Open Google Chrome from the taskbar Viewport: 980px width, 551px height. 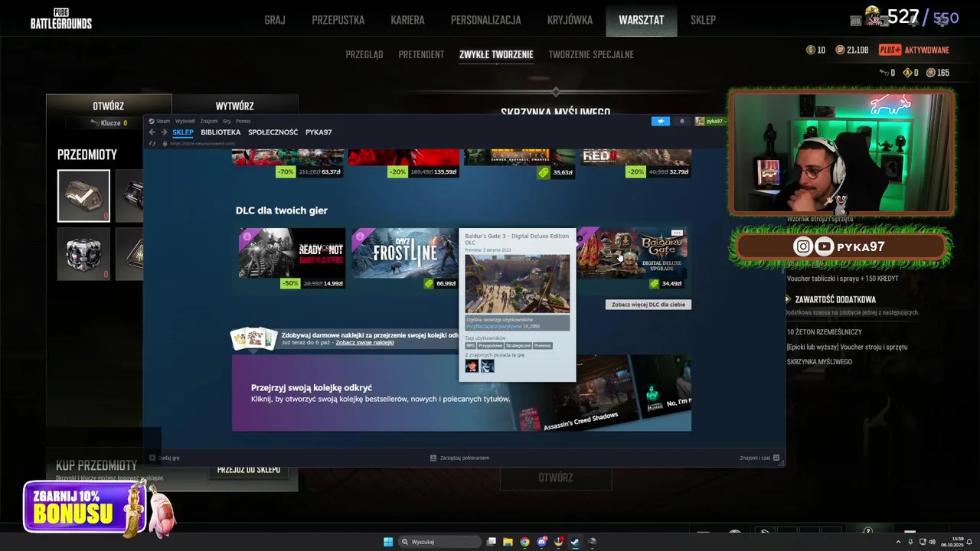(524, 542)
